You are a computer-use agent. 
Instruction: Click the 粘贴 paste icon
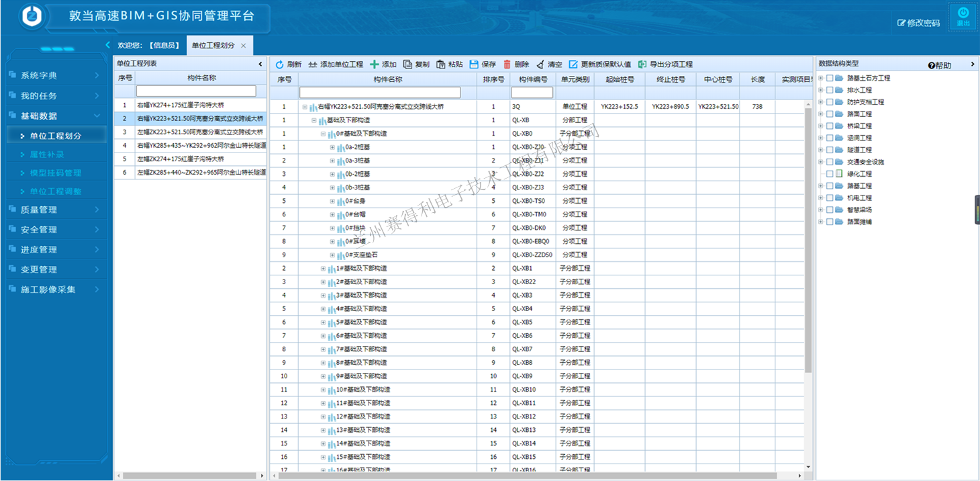click(x=441, y=64)
